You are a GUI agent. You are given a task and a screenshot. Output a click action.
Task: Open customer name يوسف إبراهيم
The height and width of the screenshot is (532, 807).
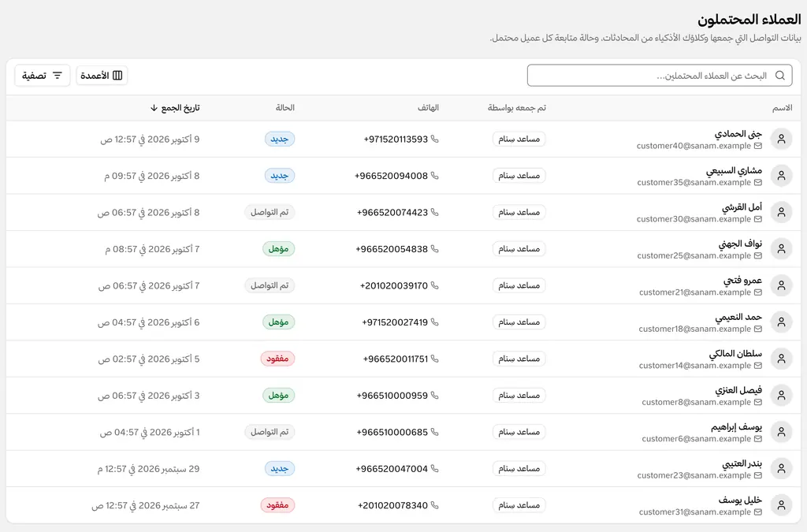pos(737,427)
